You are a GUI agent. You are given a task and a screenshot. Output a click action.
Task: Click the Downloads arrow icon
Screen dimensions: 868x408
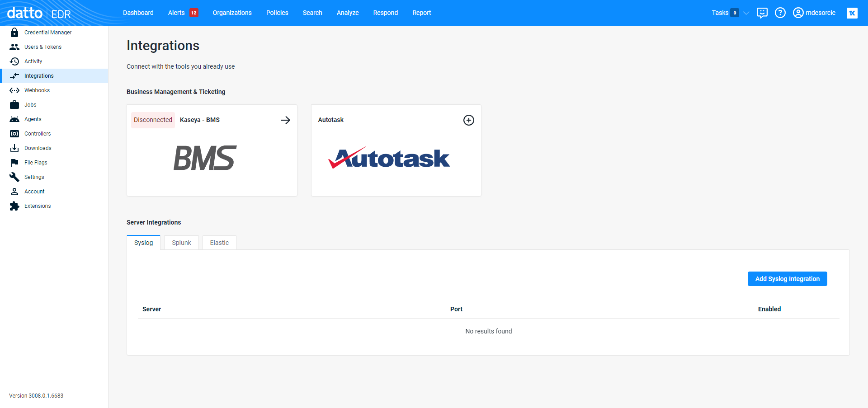coord(14,148)
